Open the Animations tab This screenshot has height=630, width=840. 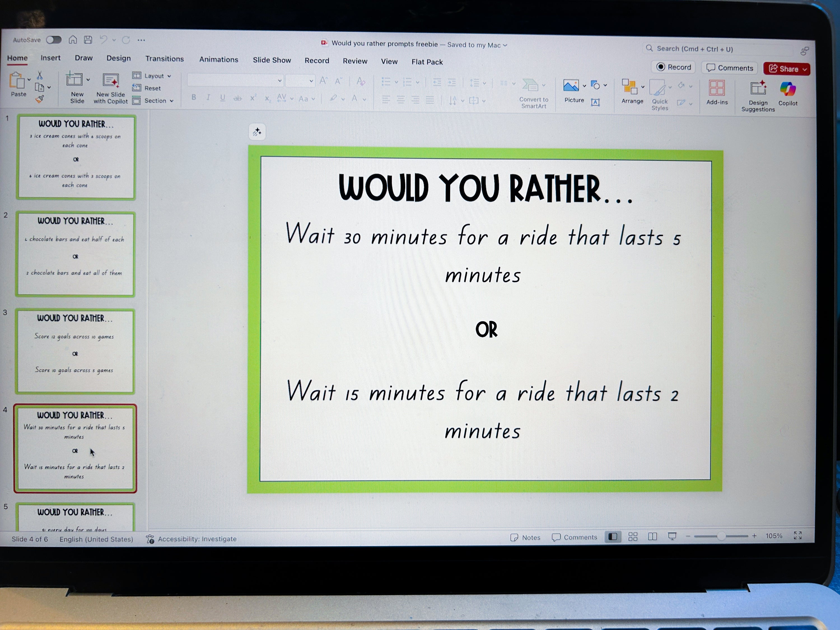click(219, 59)
